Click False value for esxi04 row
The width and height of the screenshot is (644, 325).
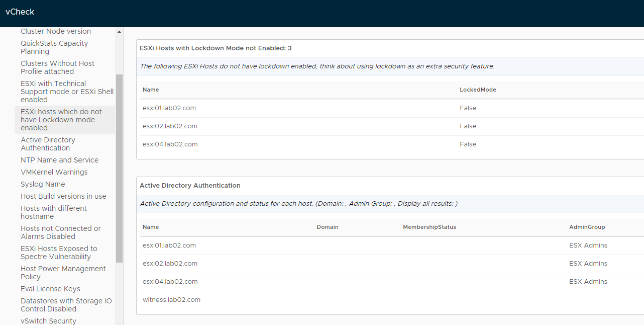click(x=468, y=144)
